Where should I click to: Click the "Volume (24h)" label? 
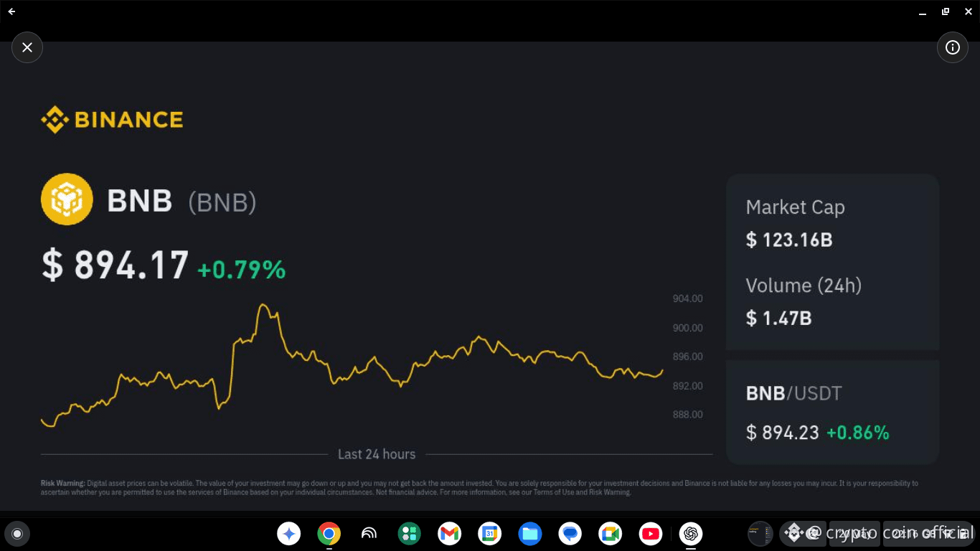pos(804,286)
